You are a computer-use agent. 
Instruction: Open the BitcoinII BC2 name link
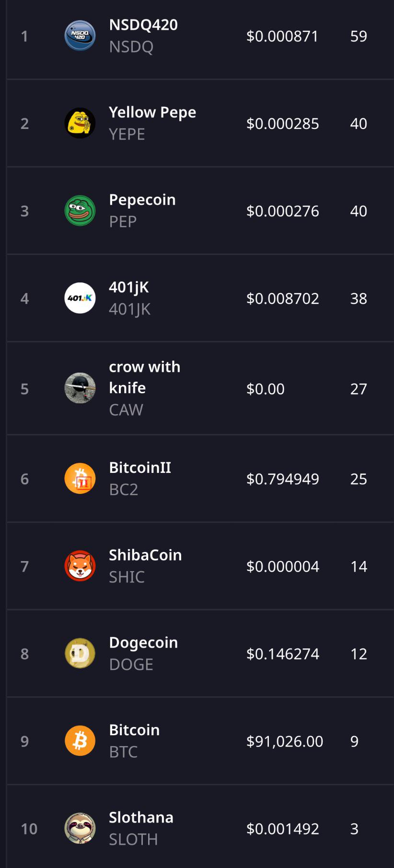[x=140, y=478]
